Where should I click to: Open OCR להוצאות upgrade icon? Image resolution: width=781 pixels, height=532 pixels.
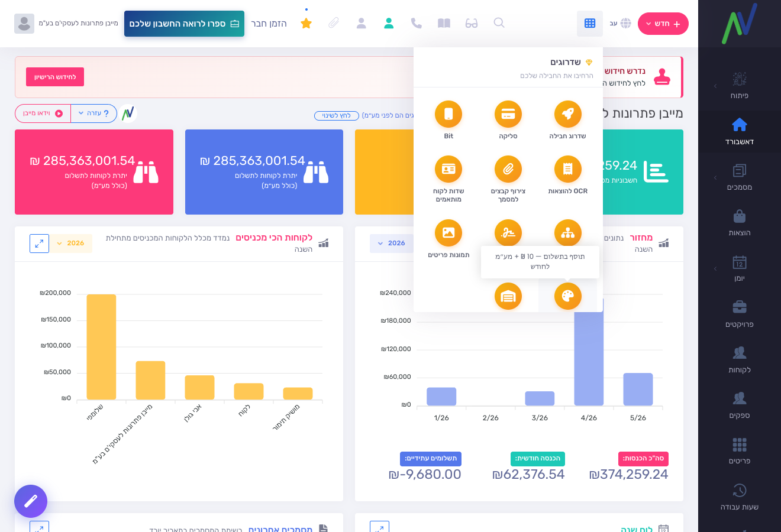568,169
